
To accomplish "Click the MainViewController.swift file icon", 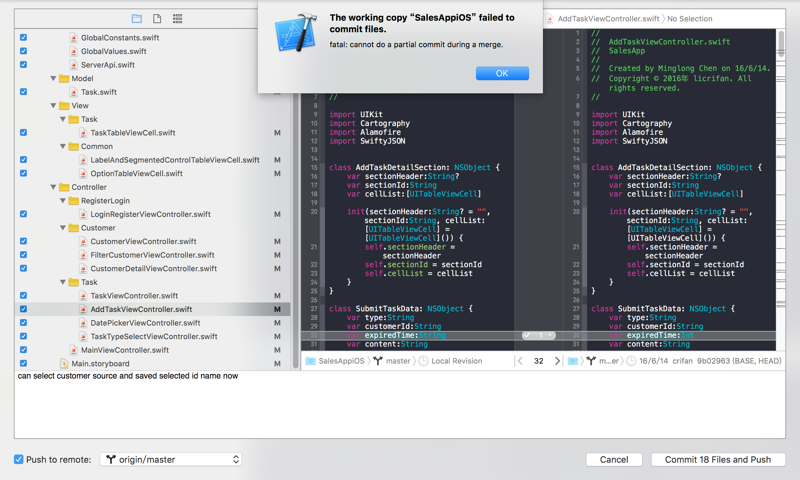I will tap(74, 350).
